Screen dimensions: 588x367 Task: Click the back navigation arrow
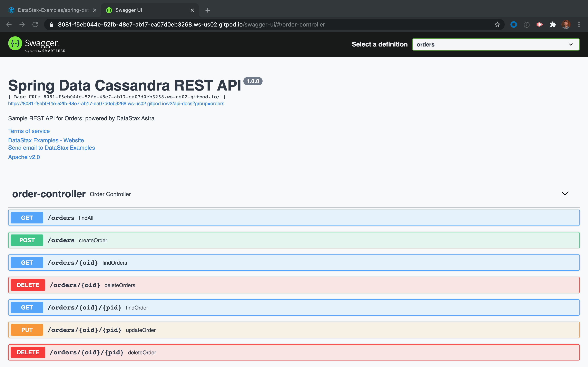coord(9,24)
